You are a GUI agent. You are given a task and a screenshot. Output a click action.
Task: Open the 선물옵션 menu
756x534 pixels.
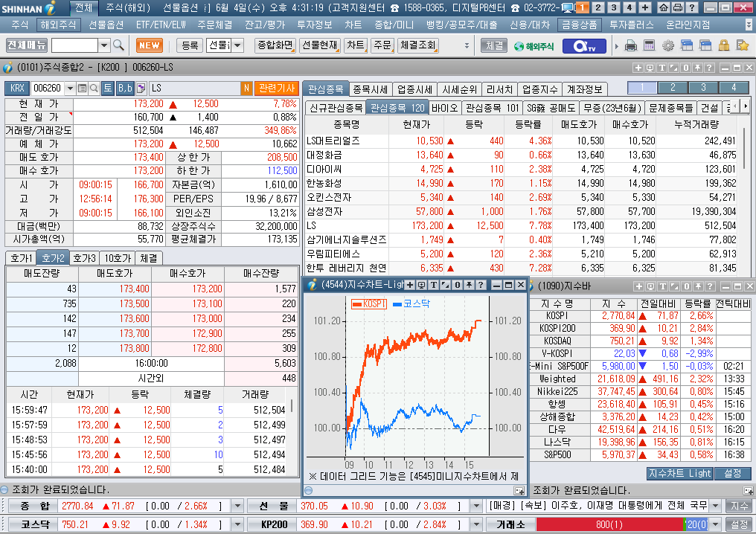(x=106, y=25)
